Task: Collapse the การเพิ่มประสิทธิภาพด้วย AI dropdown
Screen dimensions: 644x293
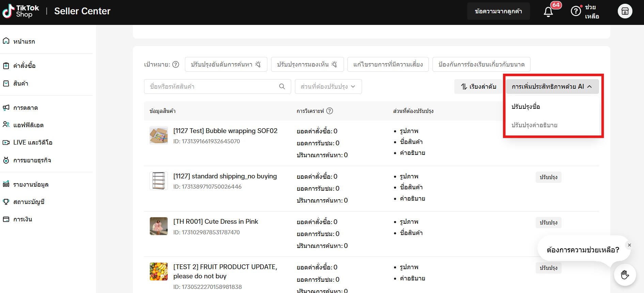Action: click(x=552, y=87)
